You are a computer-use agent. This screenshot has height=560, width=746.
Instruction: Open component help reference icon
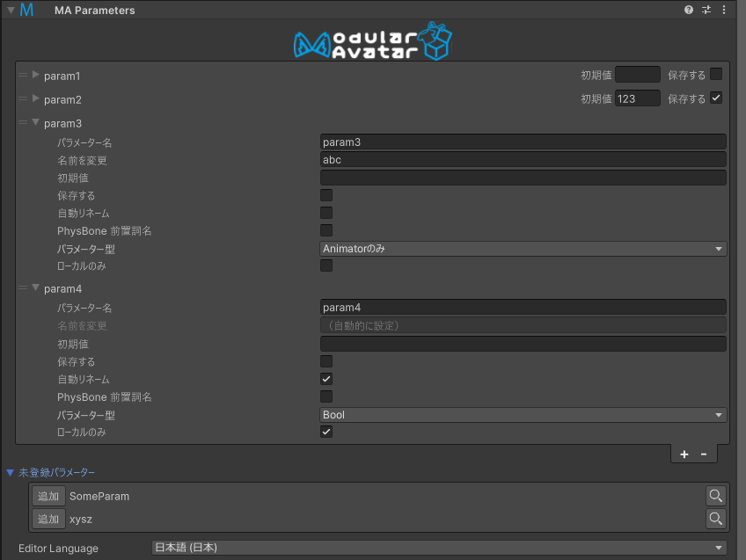pos(689,10)
